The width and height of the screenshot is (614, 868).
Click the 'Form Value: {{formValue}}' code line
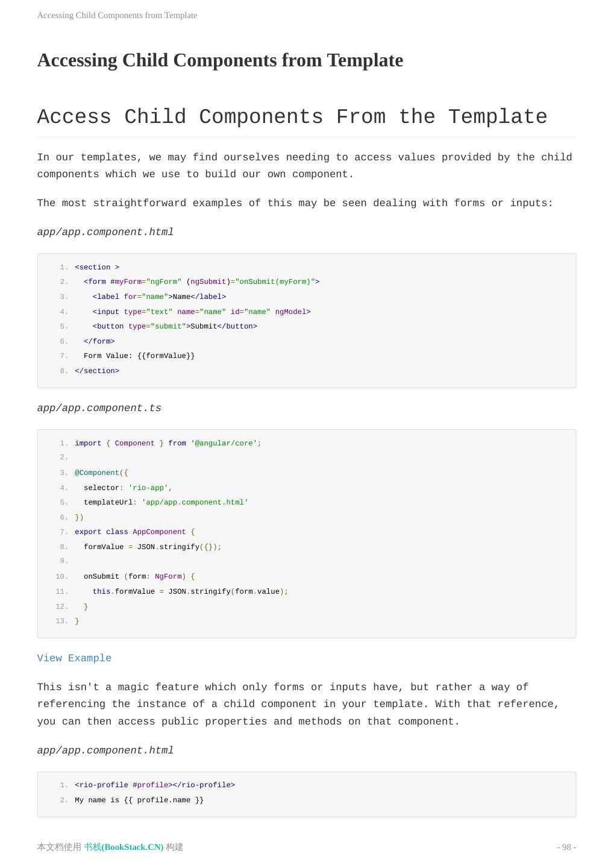[x=139, y=356]
